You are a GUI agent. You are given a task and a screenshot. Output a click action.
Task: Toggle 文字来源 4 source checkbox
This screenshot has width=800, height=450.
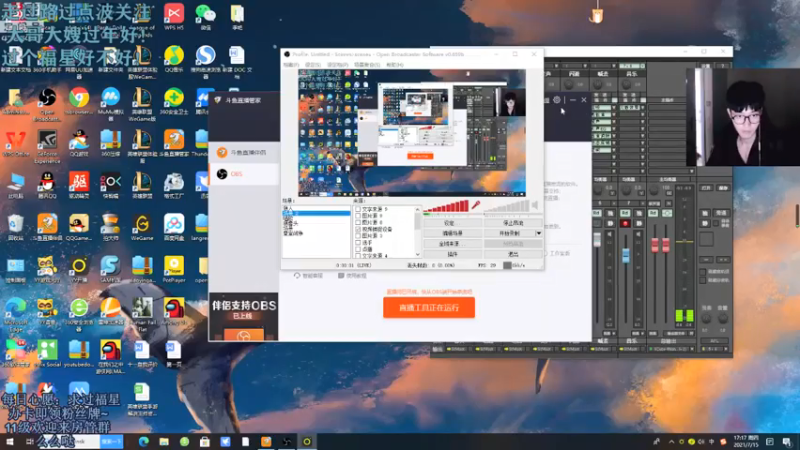tap(358, 255)
